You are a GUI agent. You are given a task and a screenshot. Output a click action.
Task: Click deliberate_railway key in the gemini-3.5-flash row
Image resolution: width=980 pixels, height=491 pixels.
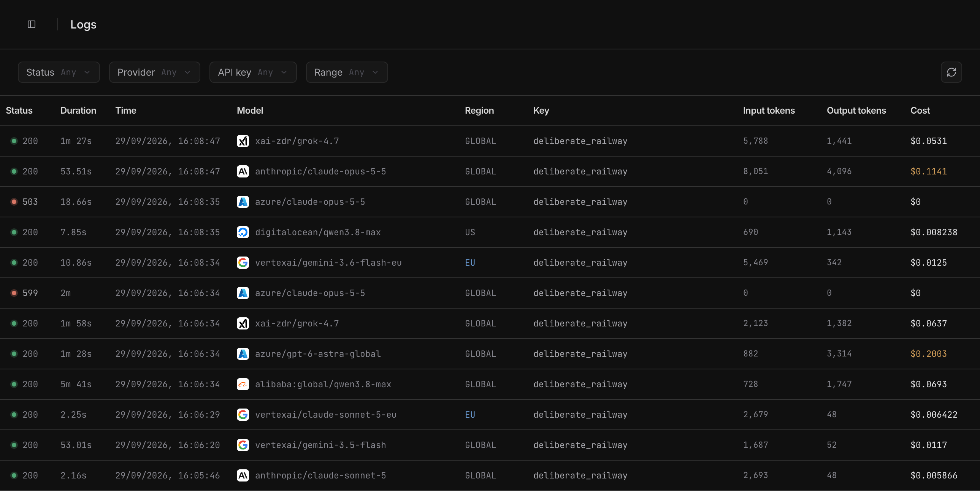(x=580, y=445)
